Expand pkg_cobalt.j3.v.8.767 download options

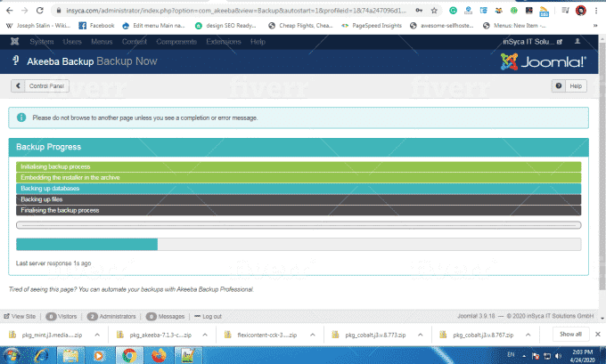pyautogui.click(x=528, y=335)
